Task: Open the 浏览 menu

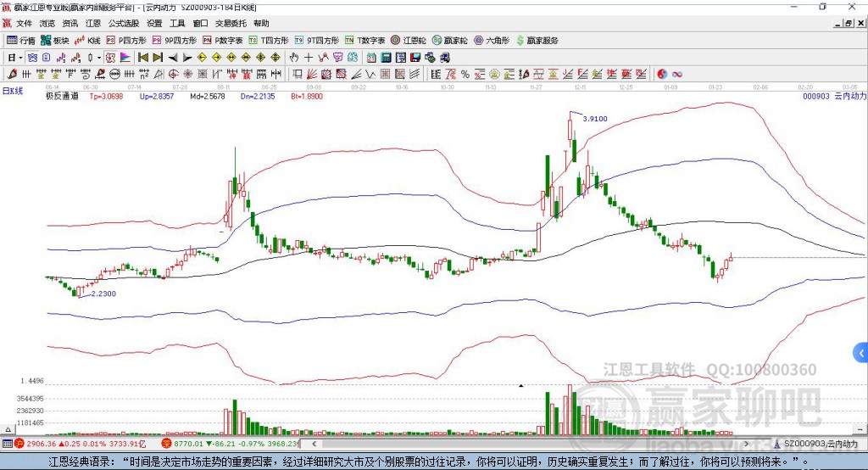Action: point(47,23)
